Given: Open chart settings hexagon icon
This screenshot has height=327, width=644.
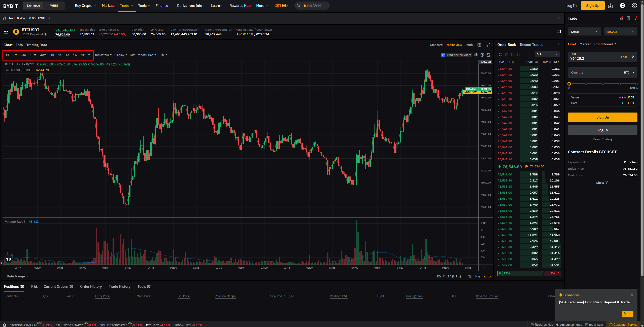Looking at the screenshot, I should (482, 55).
